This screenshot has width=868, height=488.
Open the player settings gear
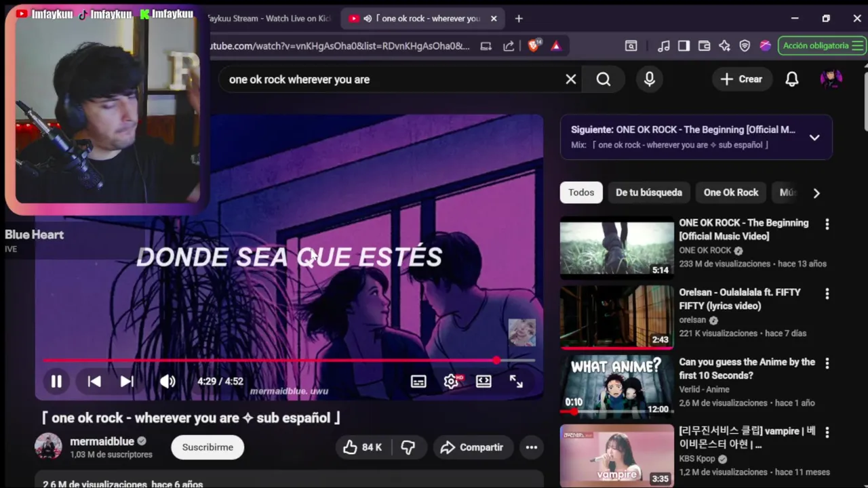[452, 382]
